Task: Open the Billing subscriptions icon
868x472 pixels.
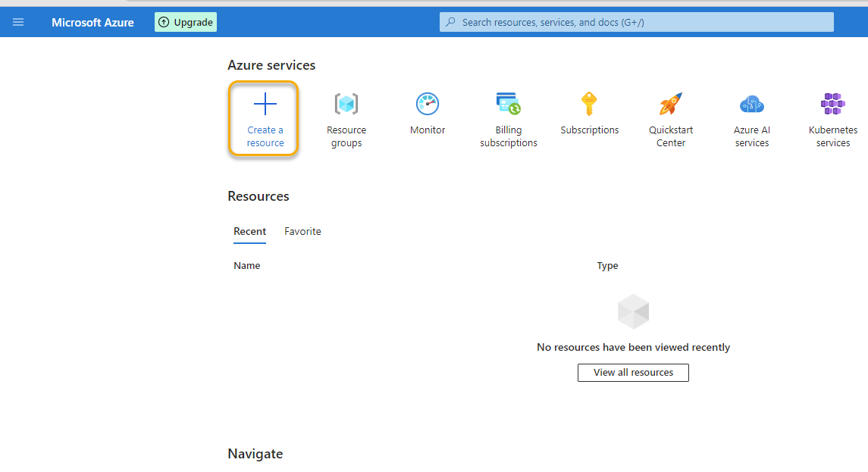Action: click(509, 104)
